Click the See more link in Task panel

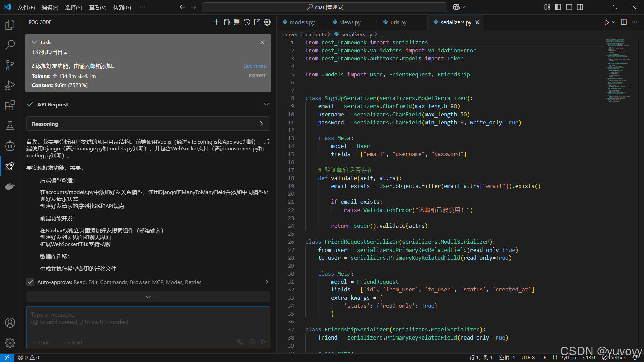tap(255, 66)
